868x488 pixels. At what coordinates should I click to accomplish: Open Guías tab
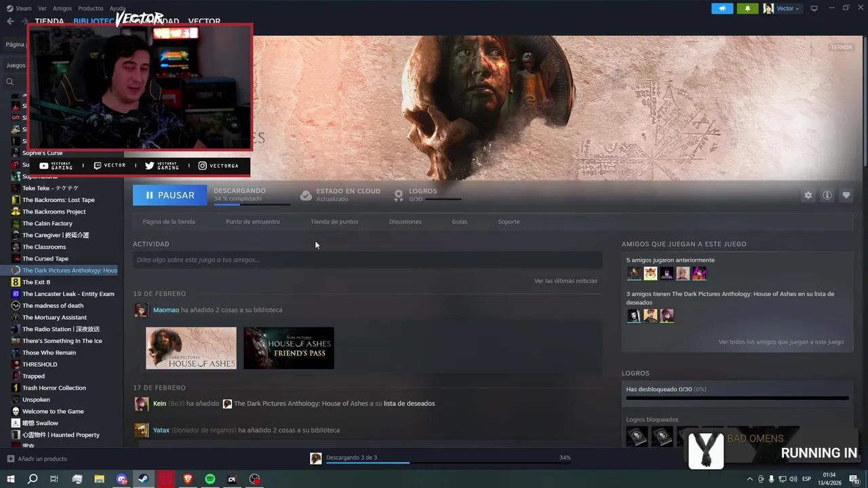point(459,222)
